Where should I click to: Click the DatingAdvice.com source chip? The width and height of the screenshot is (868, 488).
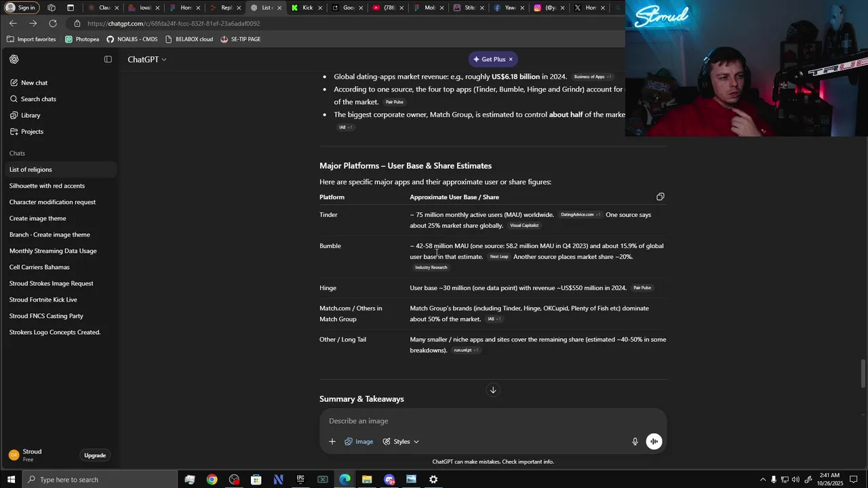click(580, 215)
